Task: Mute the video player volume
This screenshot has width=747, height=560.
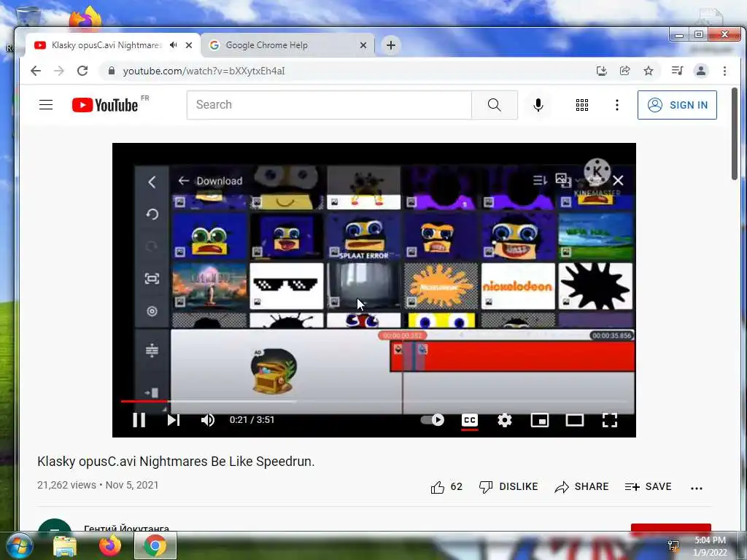Action: pos(208,419)
